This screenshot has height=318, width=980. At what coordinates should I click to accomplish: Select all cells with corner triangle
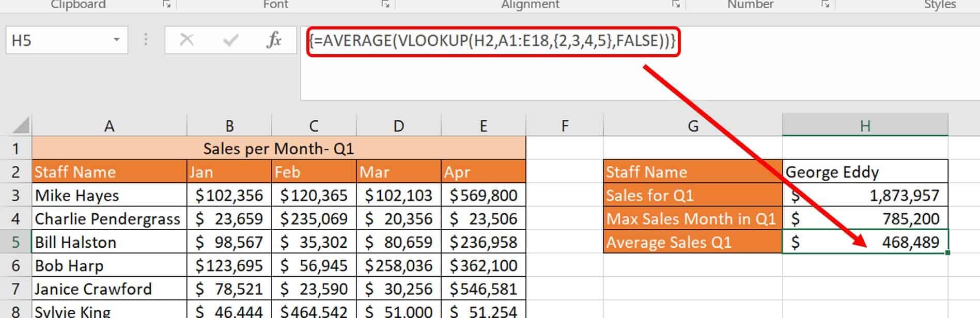pos(21,125)
